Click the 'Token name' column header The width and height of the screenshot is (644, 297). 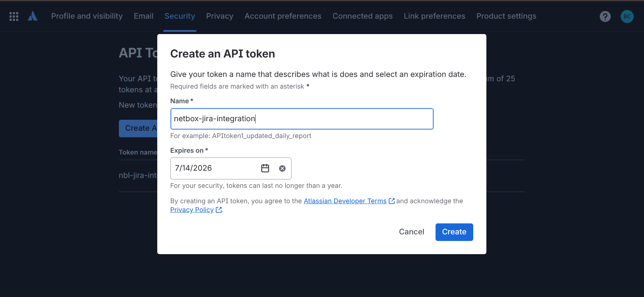click(x=138, y=152)
